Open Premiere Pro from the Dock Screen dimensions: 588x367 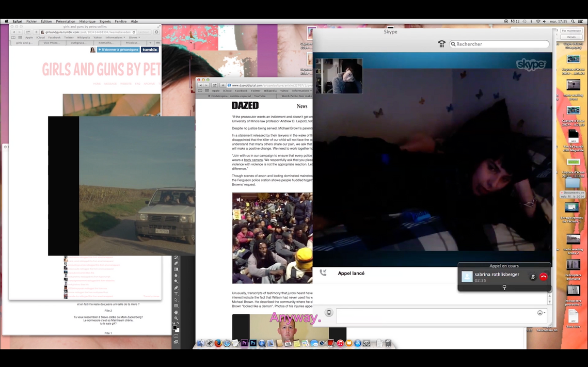245,343
